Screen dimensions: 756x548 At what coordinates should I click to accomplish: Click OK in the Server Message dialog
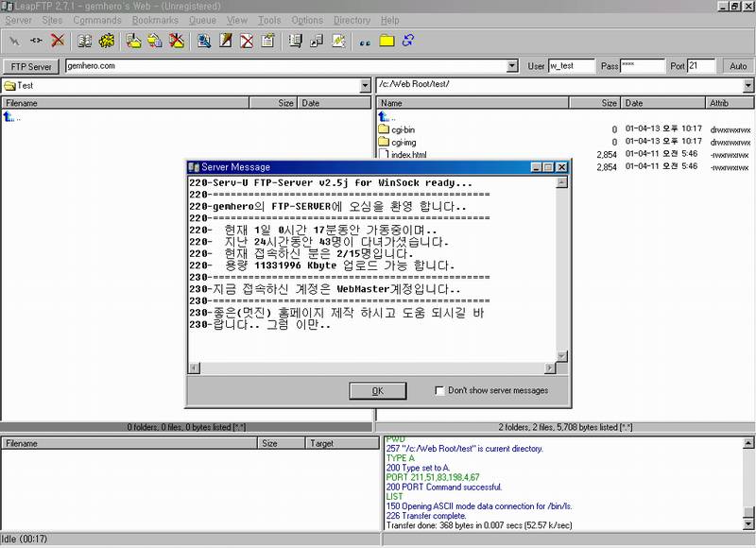(x=377, y=391)
